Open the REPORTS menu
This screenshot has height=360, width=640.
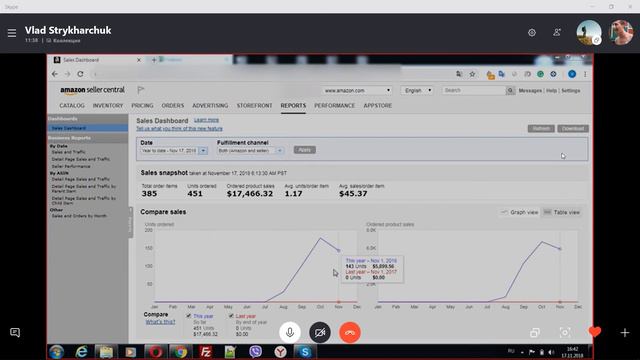click(293, 105)
